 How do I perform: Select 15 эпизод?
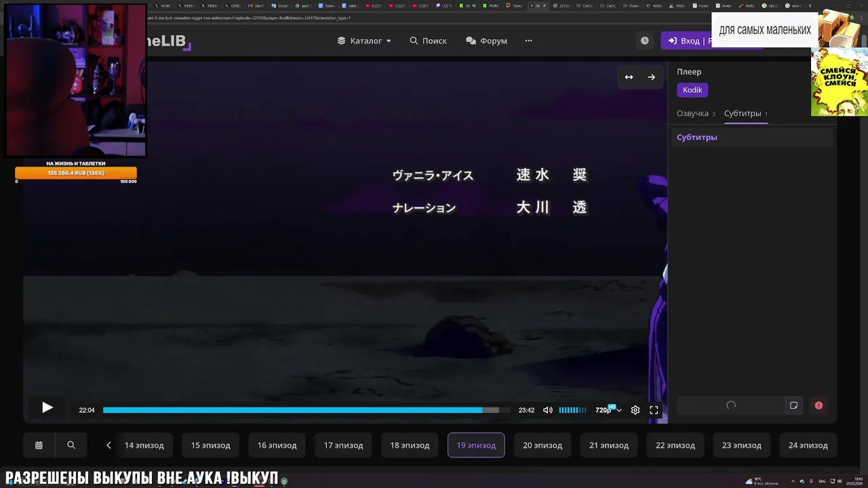(211, 445)
